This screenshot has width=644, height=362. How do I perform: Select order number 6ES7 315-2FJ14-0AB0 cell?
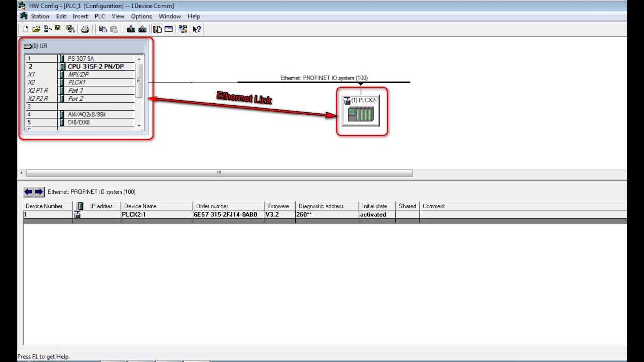point(229,215)
